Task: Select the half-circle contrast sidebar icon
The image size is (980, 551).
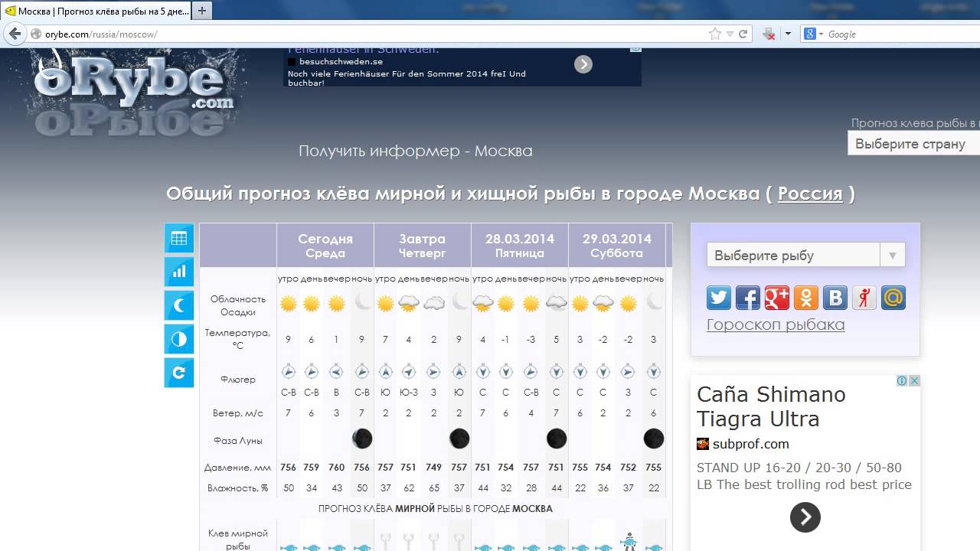Action: (x=179, y=339)
